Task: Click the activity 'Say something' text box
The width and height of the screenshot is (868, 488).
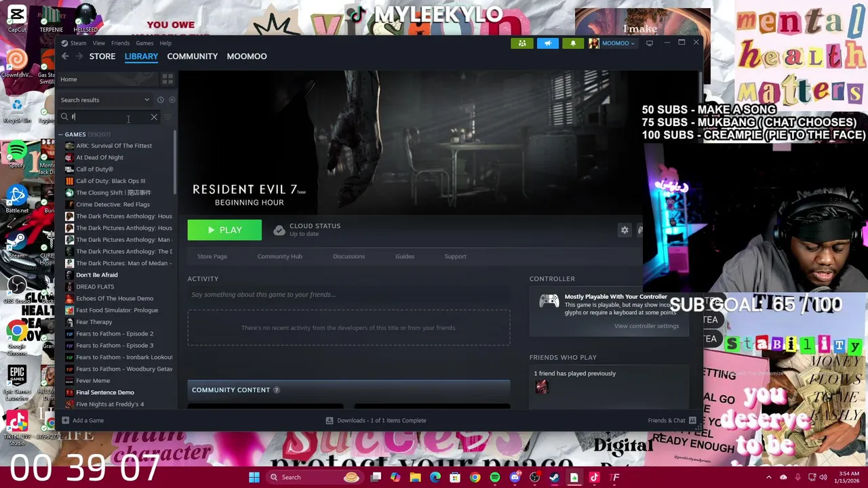Action: (x=349, y=295)
